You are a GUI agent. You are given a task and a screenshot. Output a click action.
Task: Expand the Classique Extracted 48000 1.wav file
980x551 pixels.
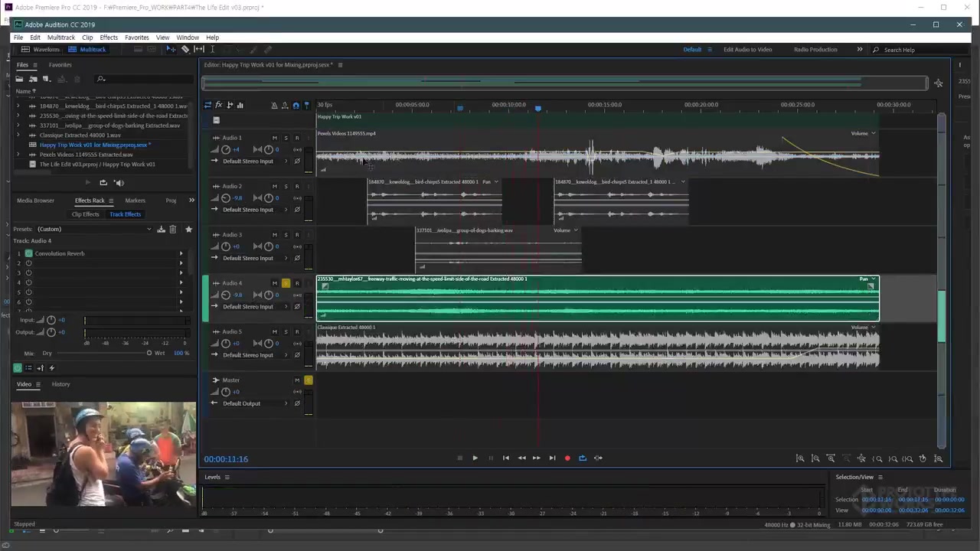click(x=19, y=135)
